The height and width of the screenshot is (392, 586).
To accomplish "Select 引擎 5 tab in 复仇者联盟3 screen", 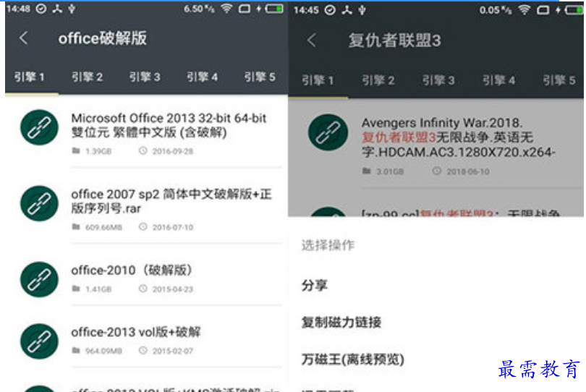I will 559,80.
